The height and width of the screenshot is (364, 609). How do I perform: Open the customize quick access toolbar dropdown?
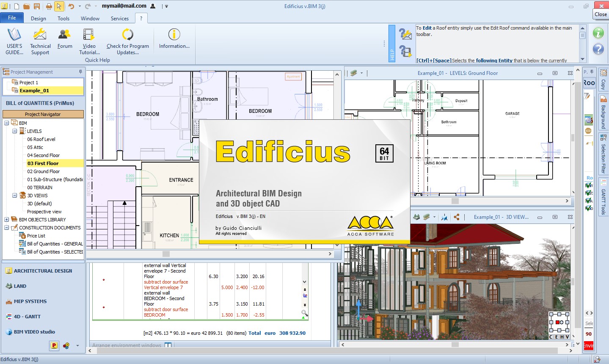166,6
